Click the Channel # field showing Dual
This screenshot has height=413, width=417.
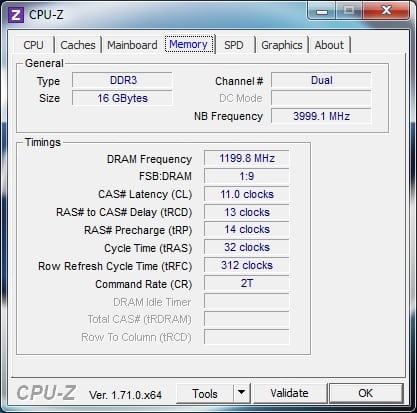(321, 80)
